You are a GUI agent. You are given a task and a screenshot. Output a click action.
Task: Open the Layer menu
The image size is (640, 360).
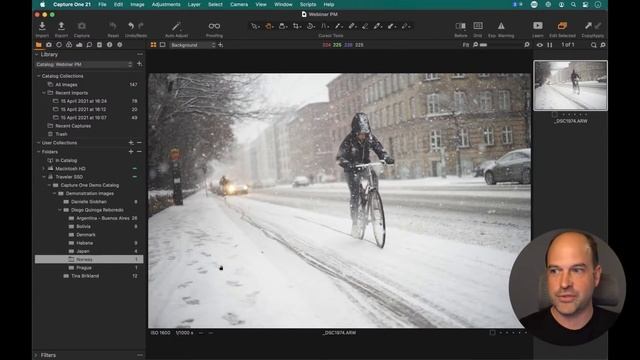(194, 4)
